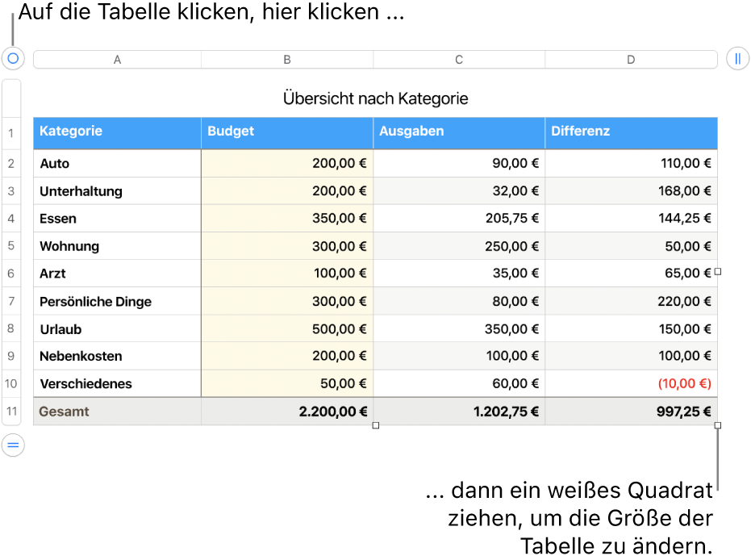The image size is (751, 560).
Task: Click budget cell 500,00 € for Urlaub
Action: (287, 328)
